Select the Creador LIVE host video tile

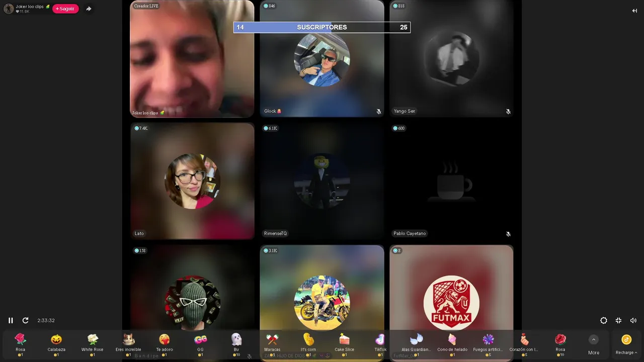pos(192,59)
